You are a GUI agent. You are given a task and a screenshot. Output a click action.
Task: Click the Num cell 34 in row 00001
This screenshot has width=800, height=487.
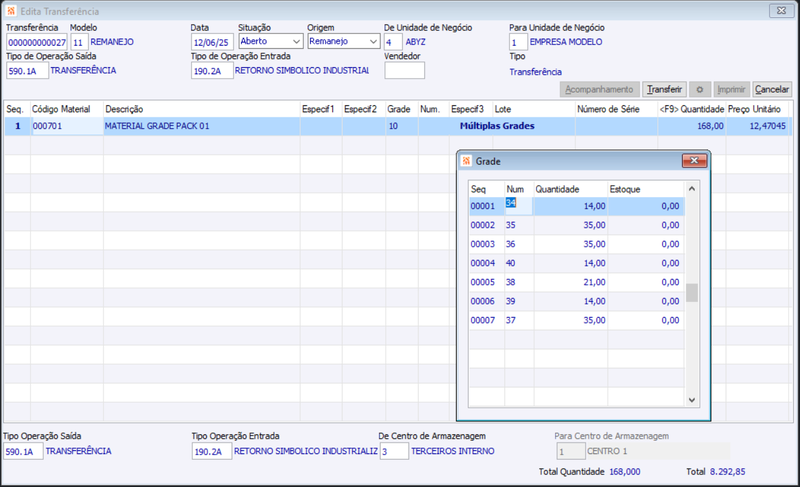click(x=519, y=206)
